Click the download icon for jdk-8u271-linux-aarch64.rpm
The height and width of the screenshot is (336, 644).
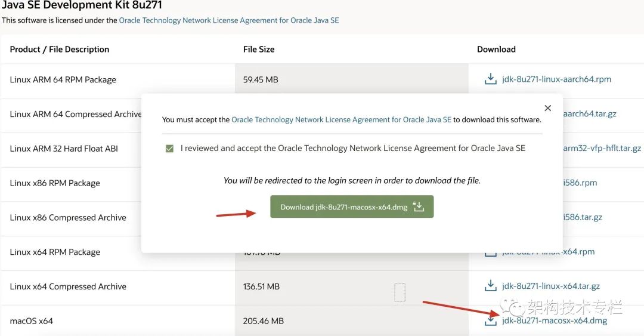point(490,79)
